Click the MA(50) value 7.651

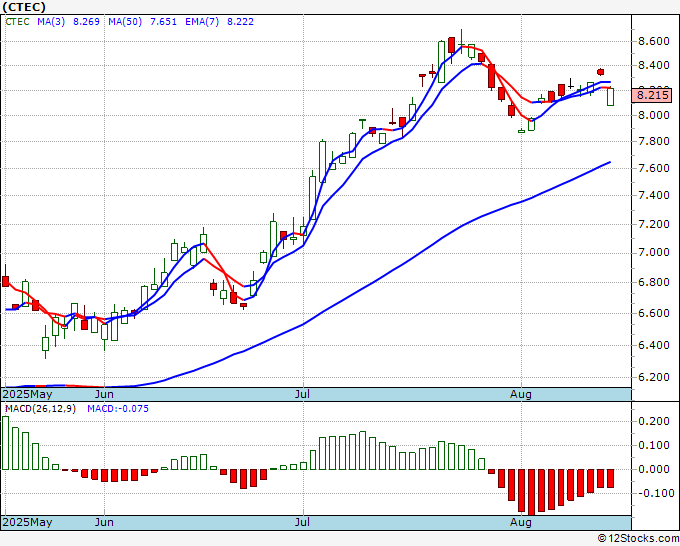tap(163, 22)
